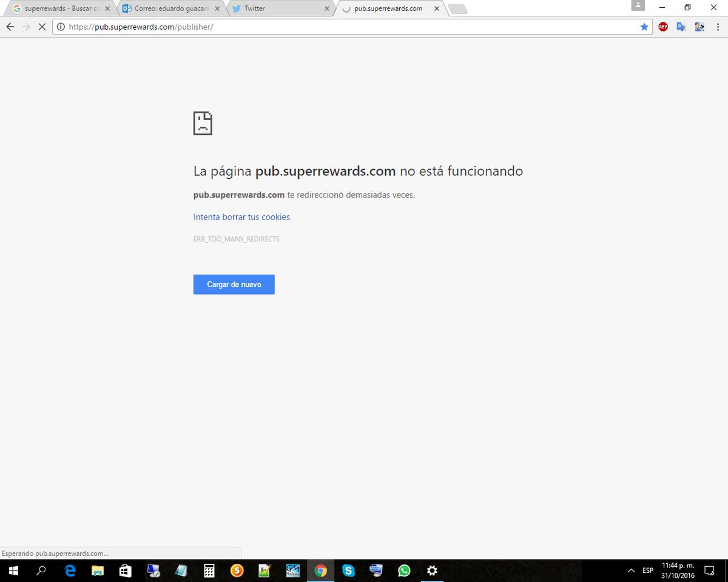This screenshot has width=728, height=582.
Task: Open the orange S app in taskbar
Action: click(x=237, y=570)
